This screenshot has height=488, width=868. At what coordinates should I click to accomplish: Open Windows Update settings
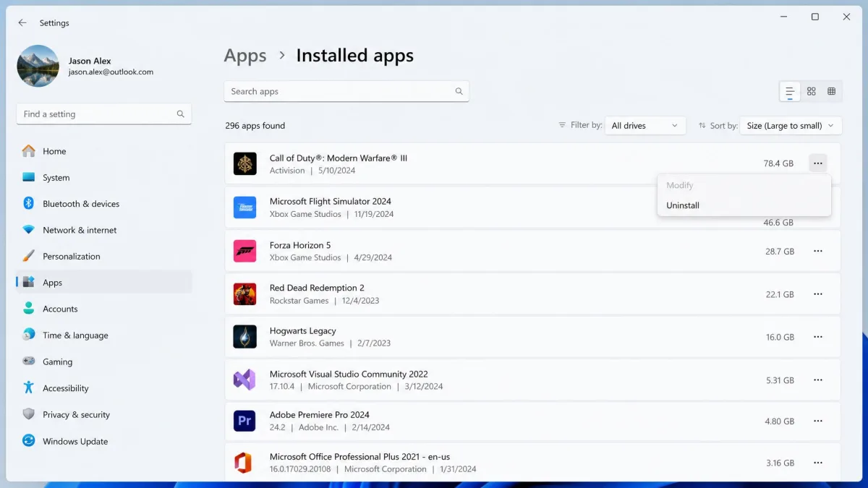tap(104, 442)
